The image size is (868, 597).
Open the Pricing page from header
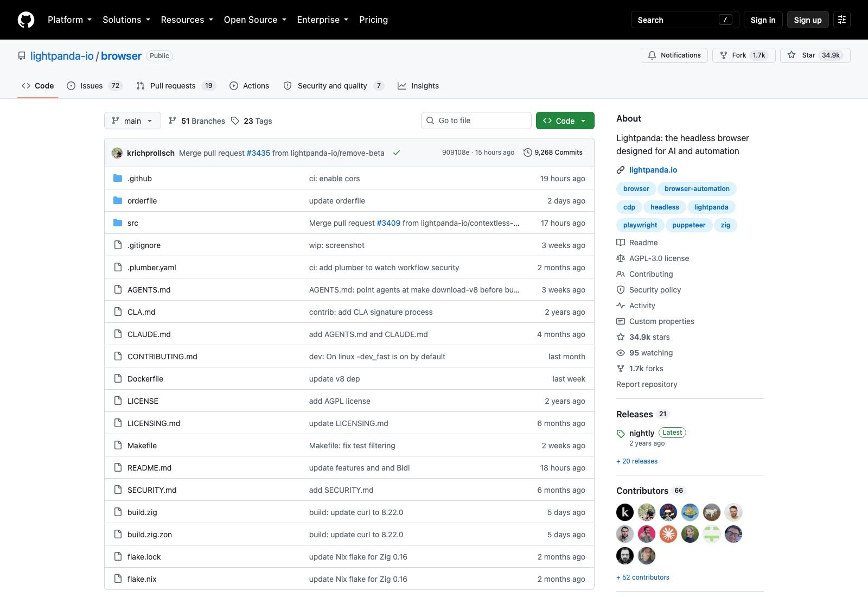click(x=373, y=20)
